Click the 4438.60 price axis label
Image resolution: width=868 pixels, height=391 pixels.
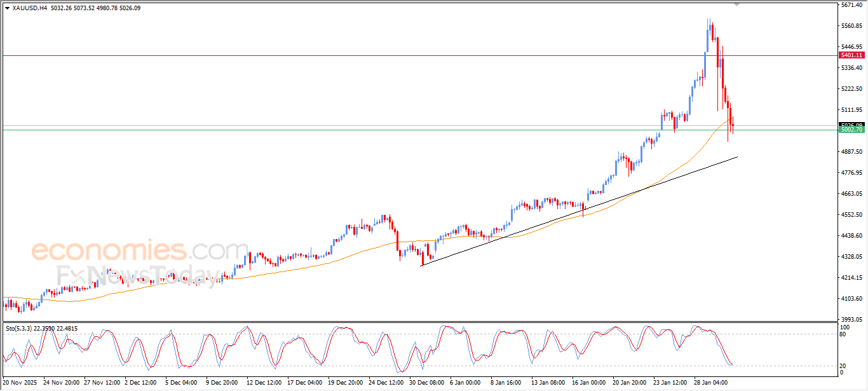pyautogui.click(x=851, y=236)
